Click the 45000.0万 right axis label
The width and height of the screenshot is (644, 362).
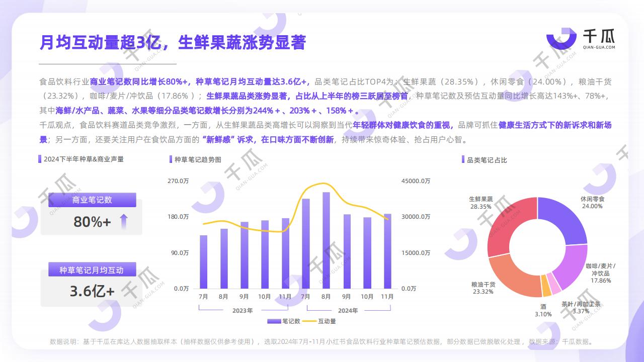[x=416, y=181]
